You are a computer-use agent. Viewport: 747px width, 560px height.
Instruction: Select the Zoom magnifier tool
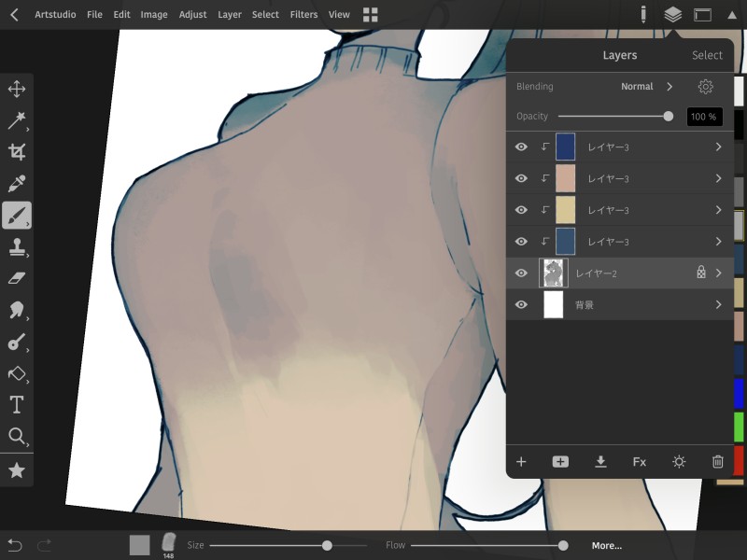tap(17, 436)
